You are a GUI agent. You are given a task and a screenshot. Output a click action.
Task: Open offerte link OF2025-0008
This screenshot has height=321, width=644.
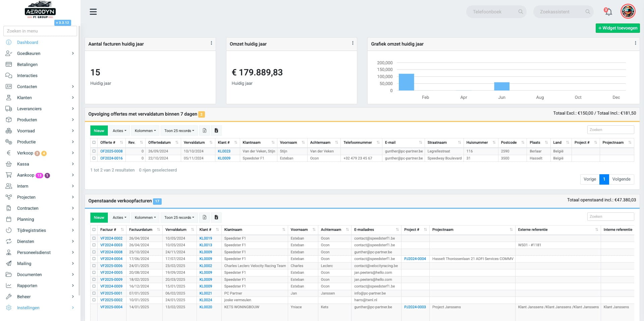point(111,151)
